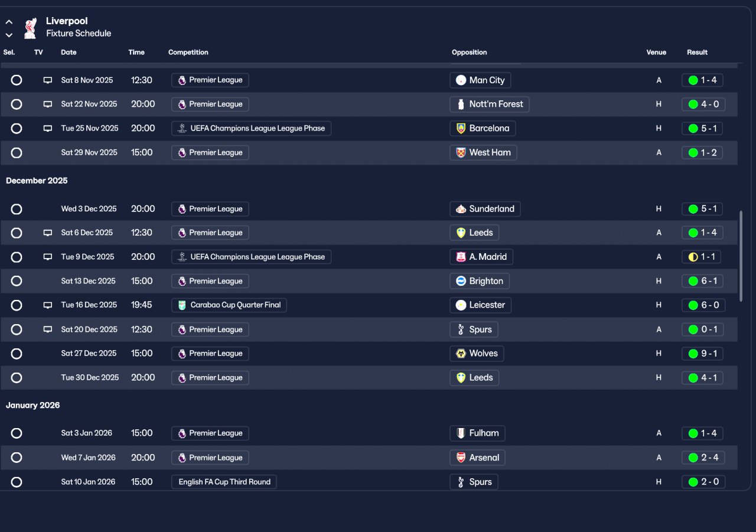Screen dimensions: 756x532
Task: Click the January 2026 month heading
Action: 33,406
